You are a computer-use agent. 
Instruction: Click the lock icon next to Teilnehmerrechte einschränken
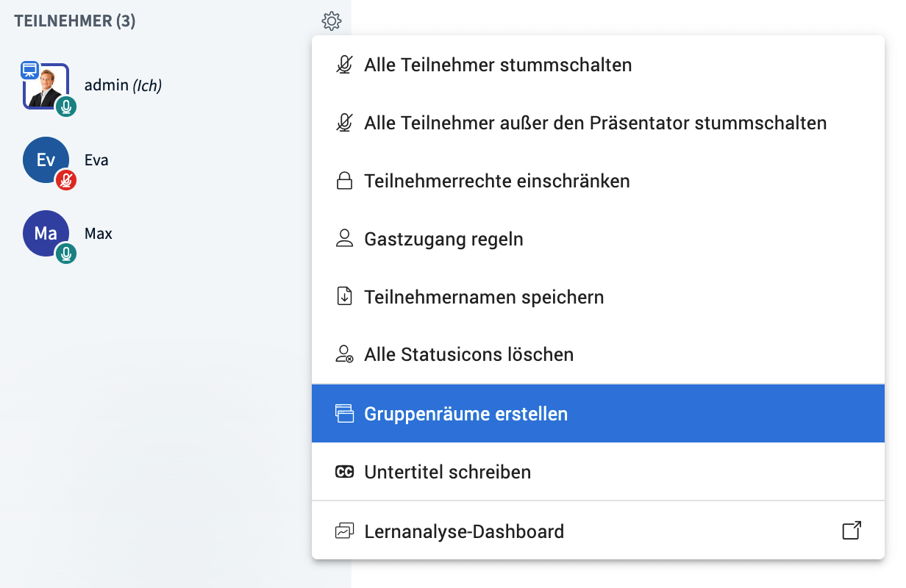tap(344, 181)
